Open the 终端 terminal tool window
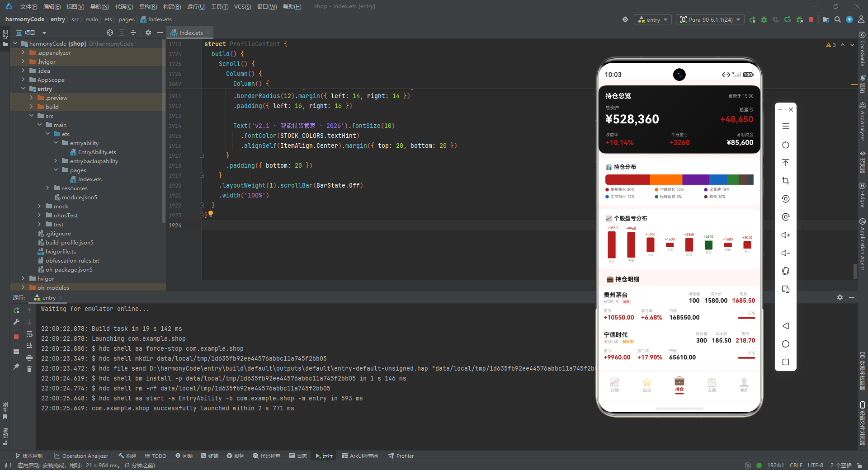This screenshot has height=470, width=868. [x=210, y=456]
